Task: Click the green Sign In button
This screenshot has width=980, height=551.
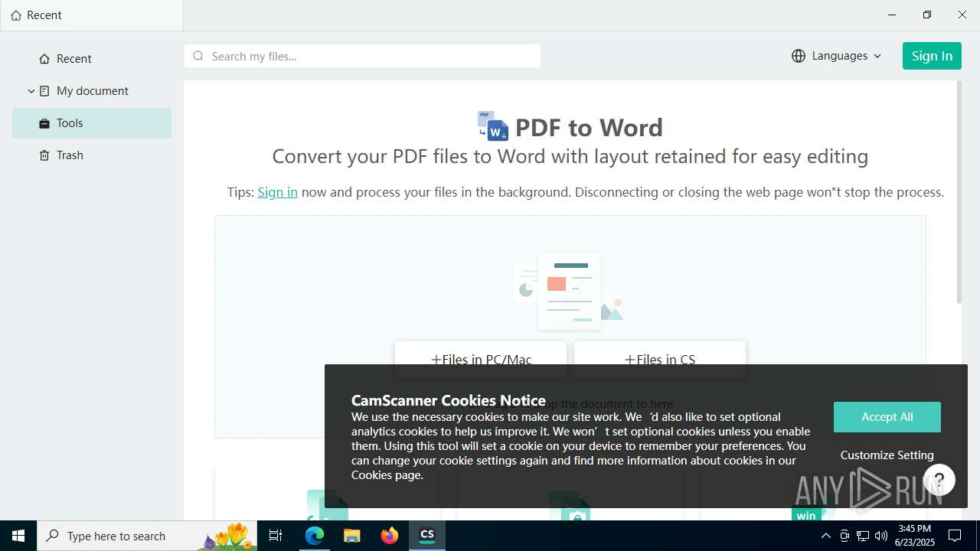Action: coord(932,56)
